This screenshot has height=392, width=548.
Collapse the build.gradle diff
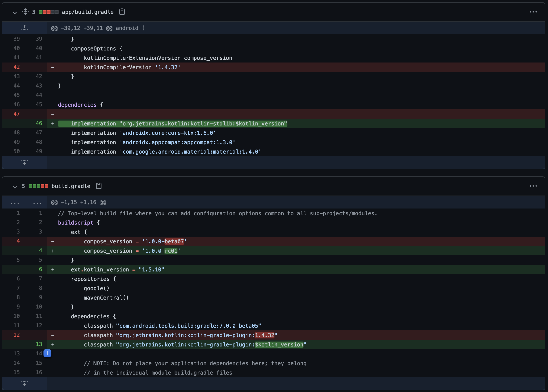pos(15,187)
